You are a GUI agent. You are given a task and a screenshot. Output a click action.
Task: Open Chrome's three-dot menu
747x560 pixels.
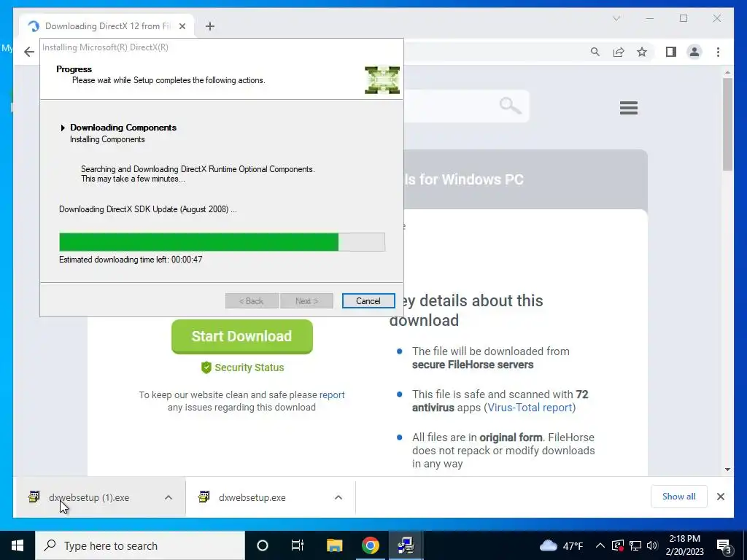(x=718, y=52)
